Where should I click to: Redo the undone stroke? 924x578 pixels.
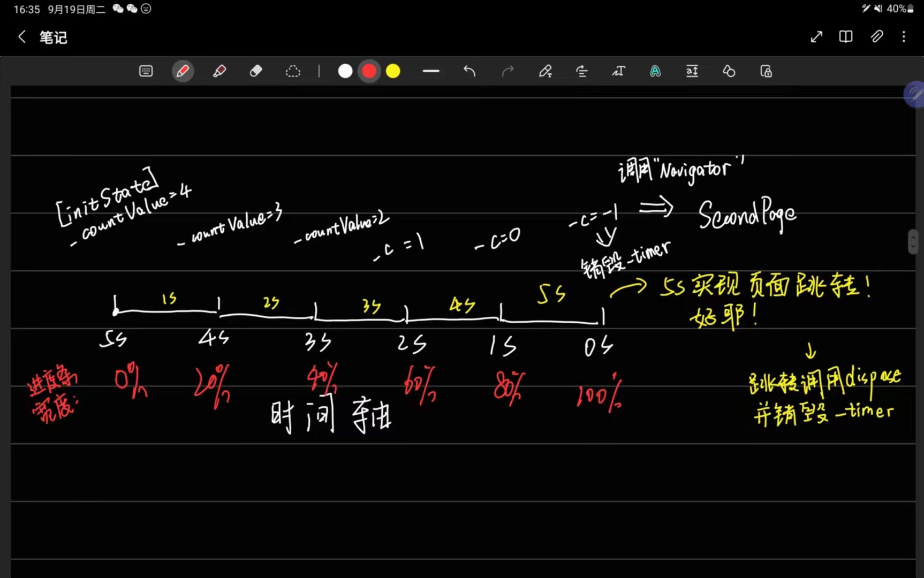click(508, 71)
